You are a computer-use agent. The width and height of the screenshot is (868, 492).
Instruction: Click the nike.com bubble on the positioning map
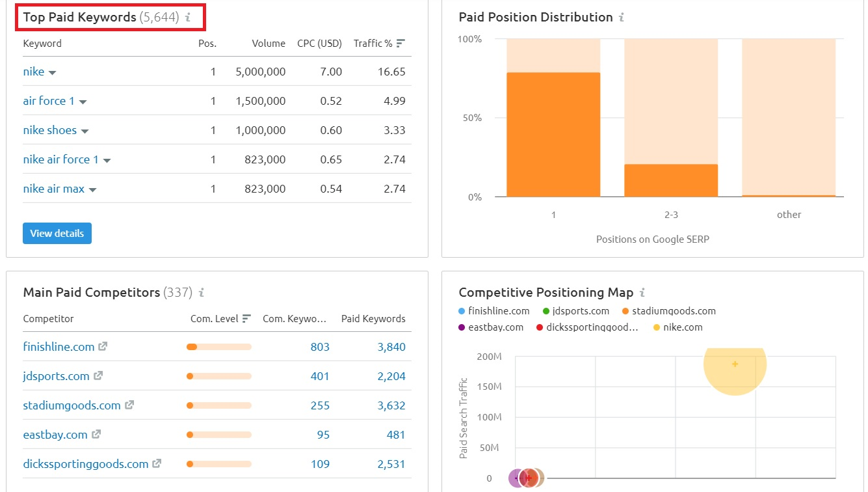735,364
